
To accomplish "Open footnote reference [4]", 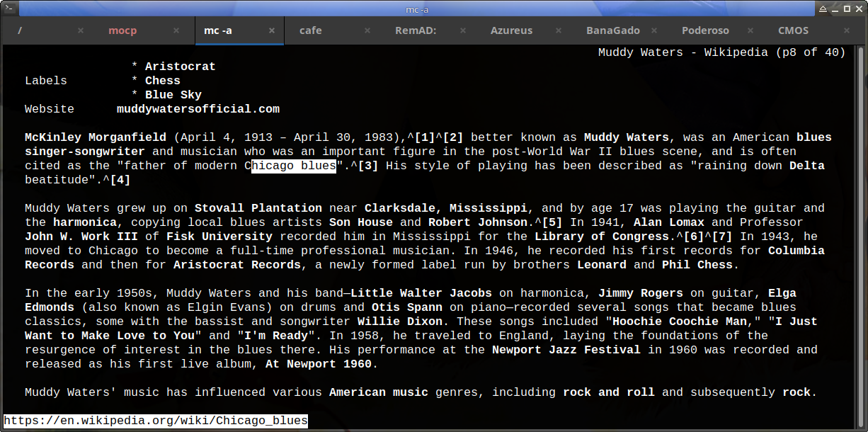I will coord(120,180).
